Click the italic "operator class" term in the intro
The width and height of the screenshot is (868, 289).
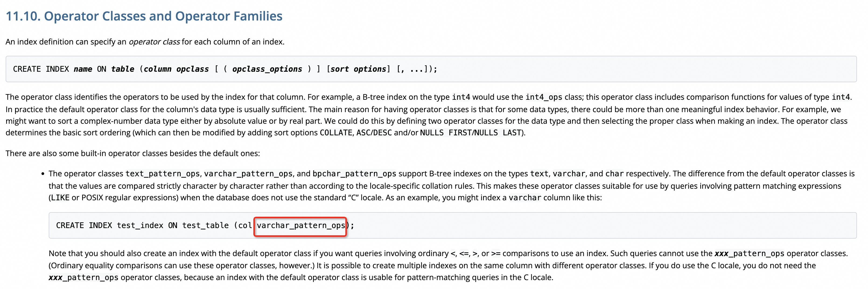pyautogui.click(x=154, y=42)
